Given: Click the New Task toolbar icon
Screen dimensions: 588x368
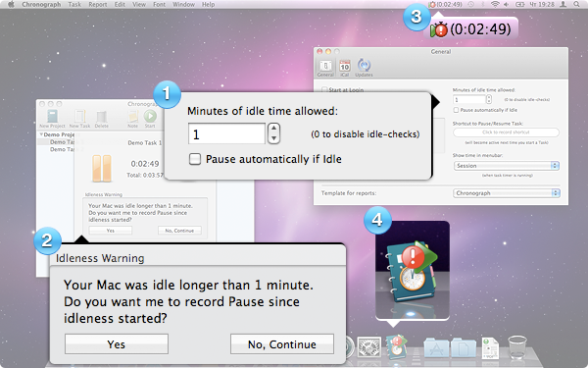Looking at the screenshot, I should (79, 116).
